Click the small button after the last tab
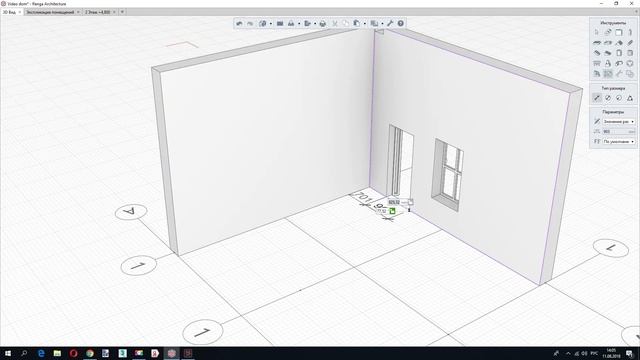The image size is (640, 360). pyautogui.click(x=122, y=12)
